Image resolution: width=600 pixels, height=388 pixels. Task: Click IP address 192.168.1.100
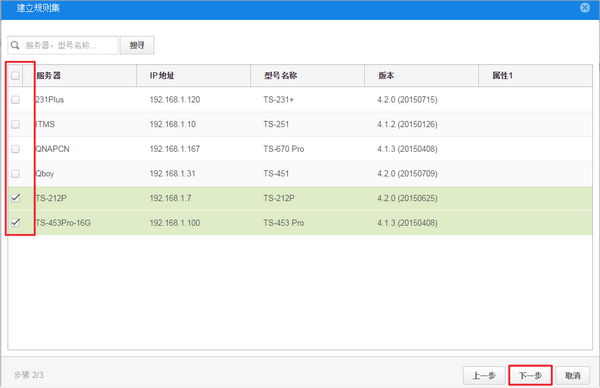tap(174, 223)
